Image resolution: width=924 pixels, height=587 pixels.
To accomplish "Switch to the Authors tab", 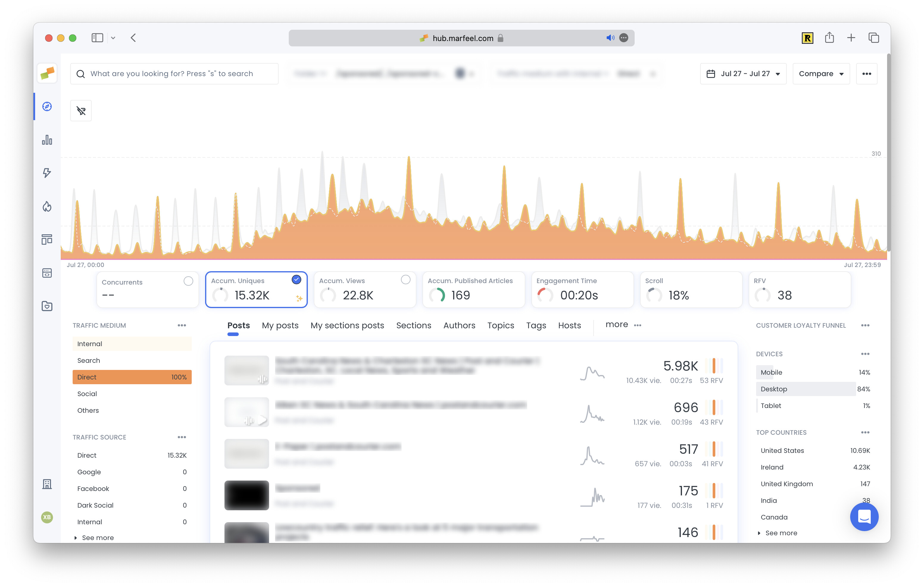I will (x=459, y=325).
